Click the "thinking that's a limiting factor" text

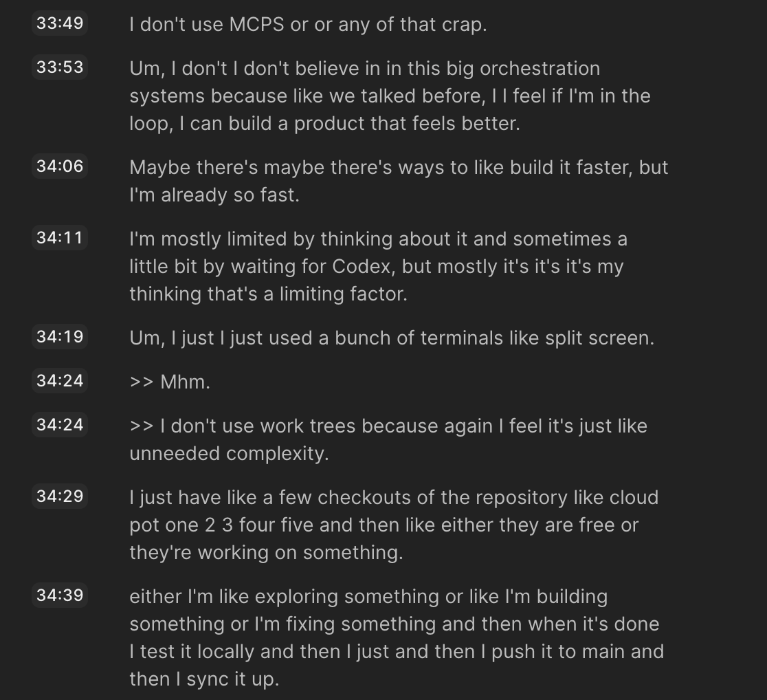[x=268, y=294]
